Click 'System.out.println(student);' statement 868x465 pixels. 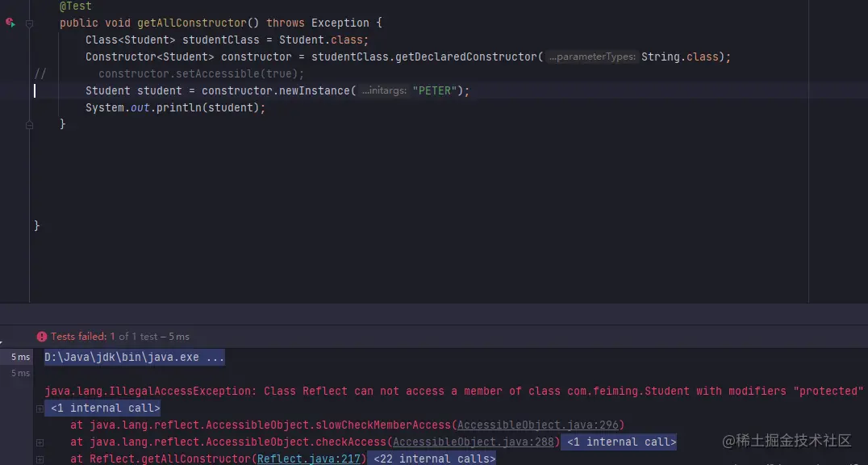pyautogui.click(x=176, y=107)
